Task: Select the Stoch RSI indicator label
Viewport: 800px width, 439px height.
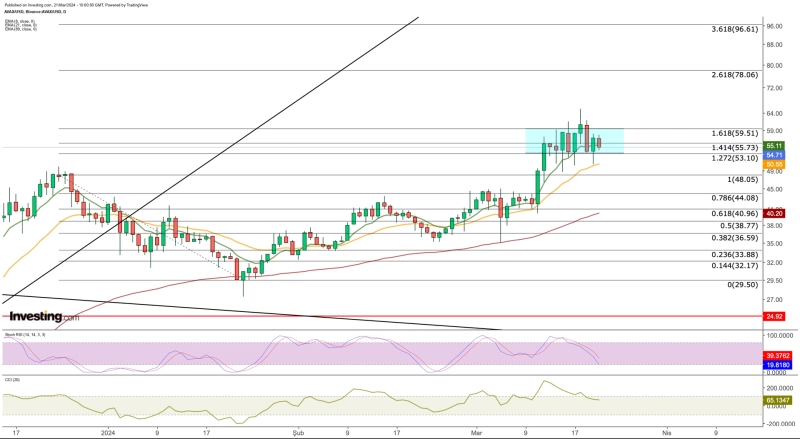Action: click(x=20, y=333)
